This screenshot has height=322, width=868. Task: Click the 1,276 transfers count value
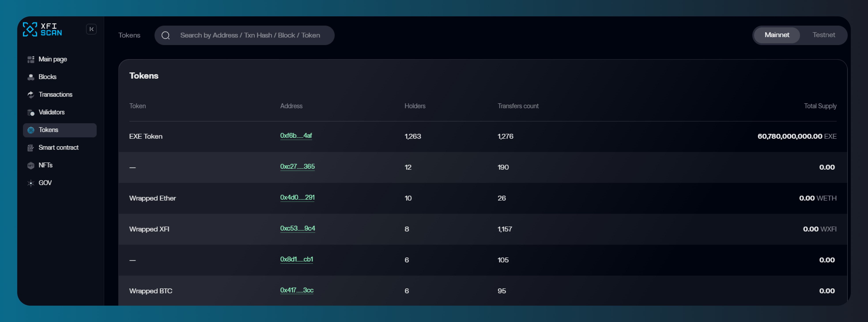(506, 136)
